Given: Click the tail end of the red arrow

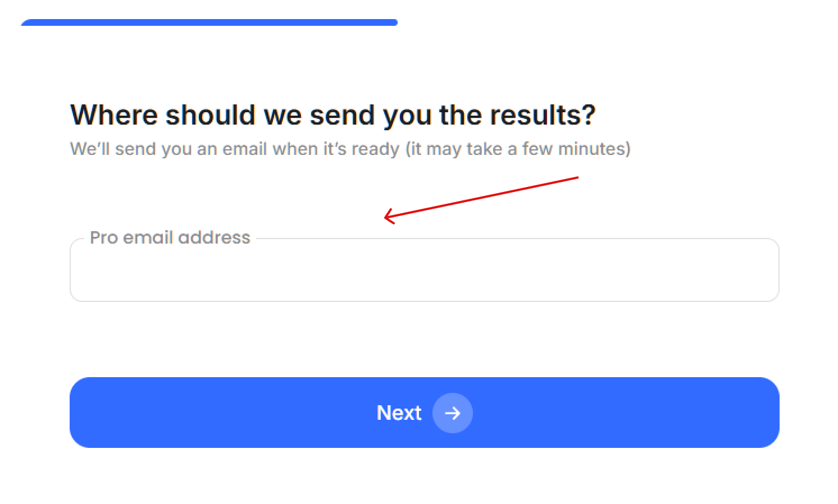Looking at the screenshot, I should coord(576,178).
